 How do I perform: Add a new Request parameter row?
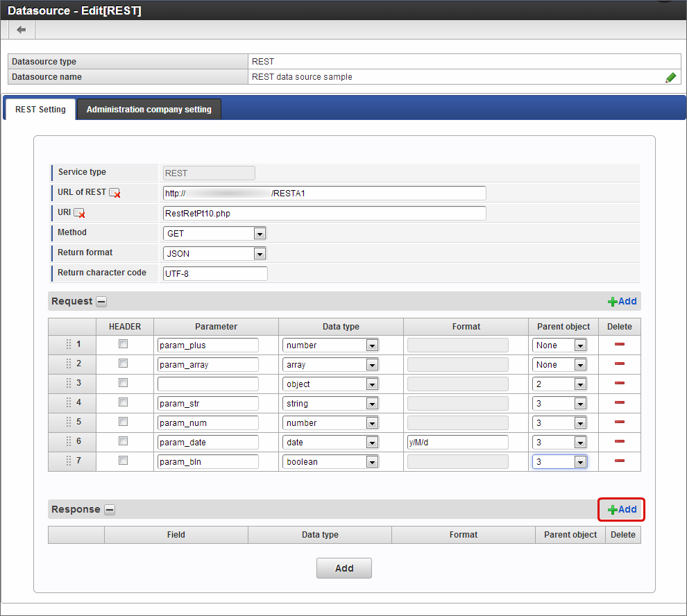[622, 302]
